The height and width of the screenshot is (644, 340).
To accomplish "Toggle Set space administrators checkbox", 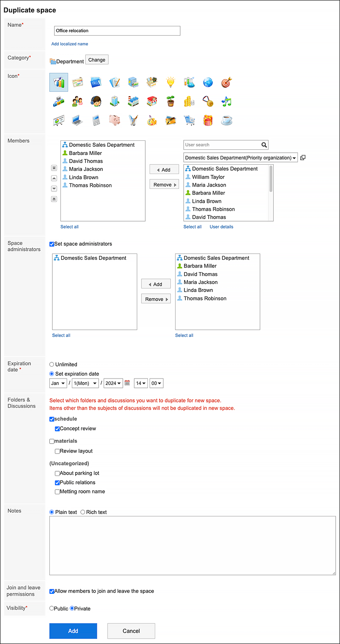I will coord(52,244).
